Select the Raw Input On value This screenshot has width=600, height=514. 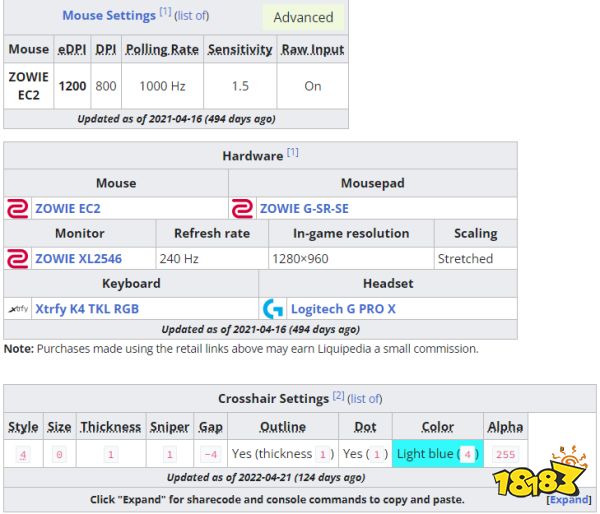[313, 86]
